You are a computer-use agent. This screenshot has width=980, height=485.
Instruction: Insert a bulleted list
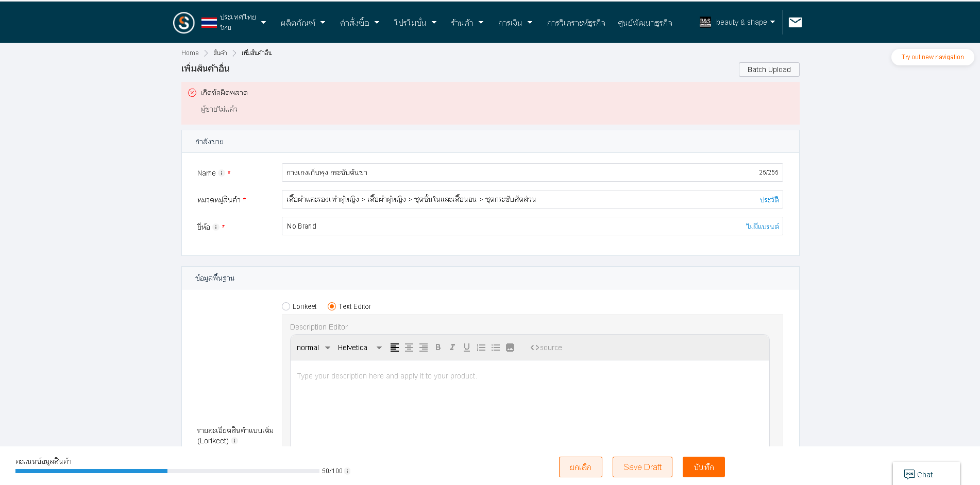click(496, 348)
